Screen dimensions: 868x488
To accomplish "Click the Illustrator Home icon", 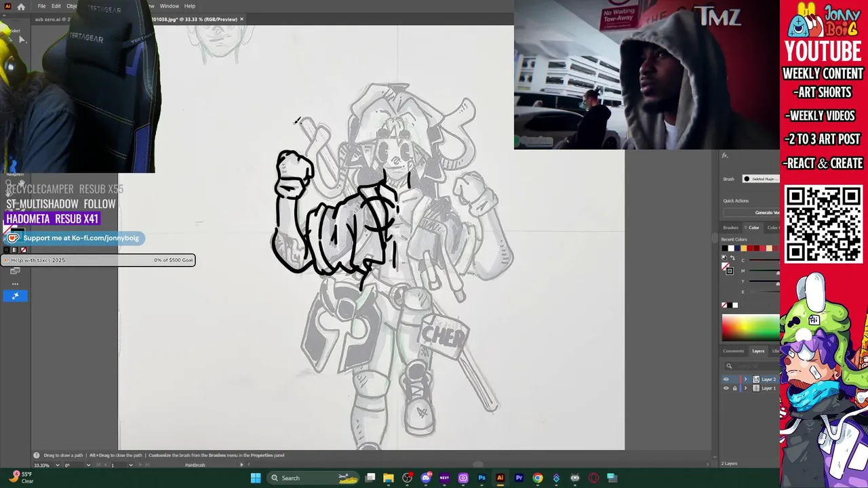I will pyautogui.click(x=21, y=6).
